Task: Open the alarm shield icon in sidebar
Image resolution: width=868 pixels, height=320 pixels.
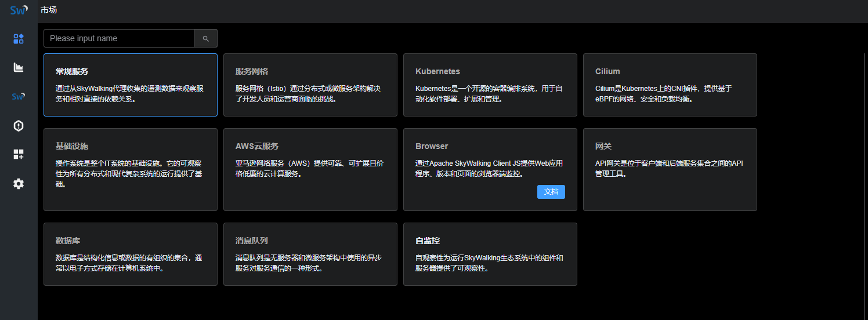Action: point(19,126)
